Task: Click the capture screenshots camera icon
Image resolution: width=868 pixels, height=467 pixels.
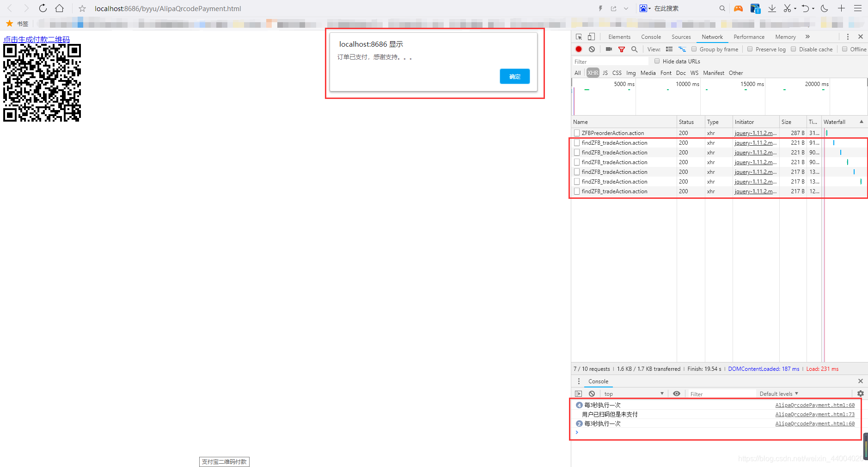Action: coord(609,49)
